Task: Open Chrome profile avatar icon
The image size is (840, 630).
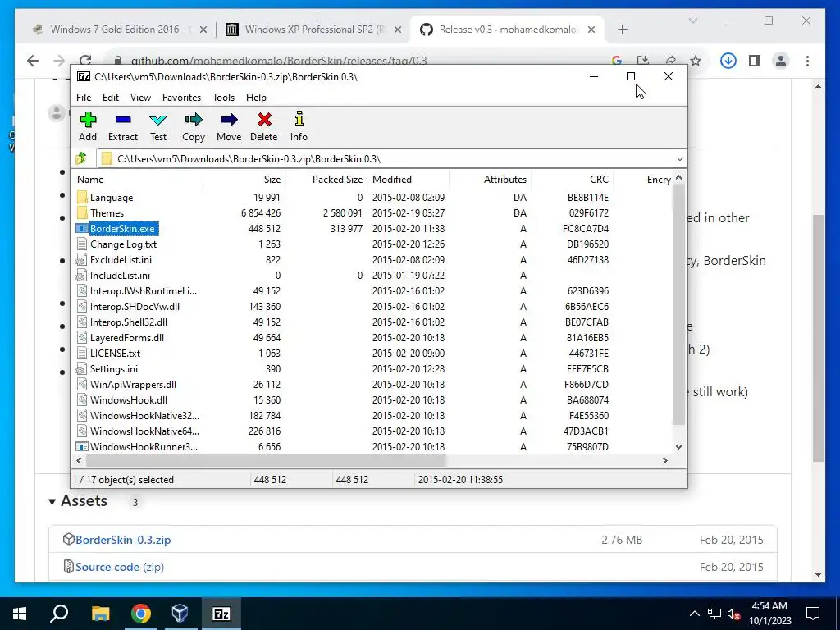Action: point(781,61)
